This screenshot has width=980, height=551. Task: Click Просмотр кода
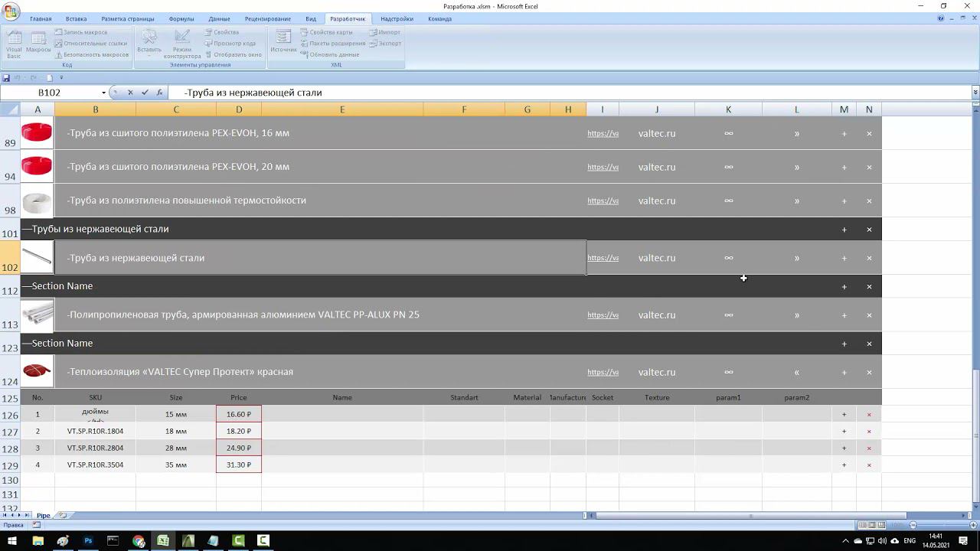pos(229,44)
